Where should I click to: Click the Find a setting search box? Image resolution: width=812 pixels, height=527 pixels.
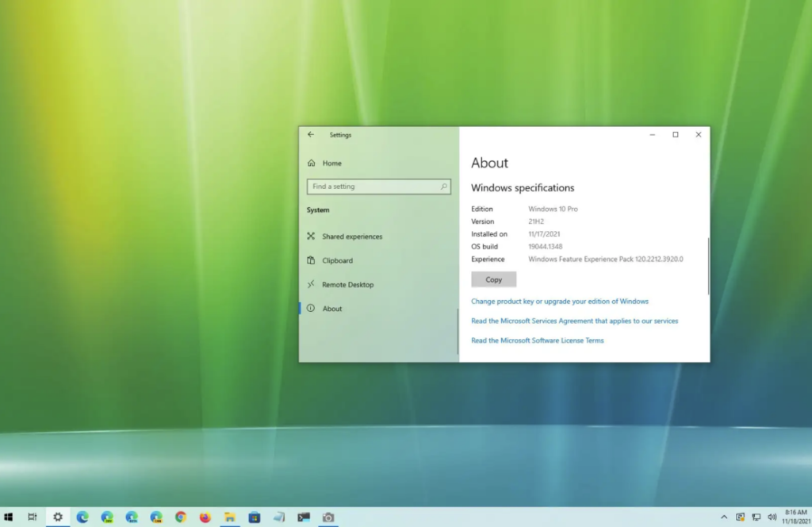point(371,187)
